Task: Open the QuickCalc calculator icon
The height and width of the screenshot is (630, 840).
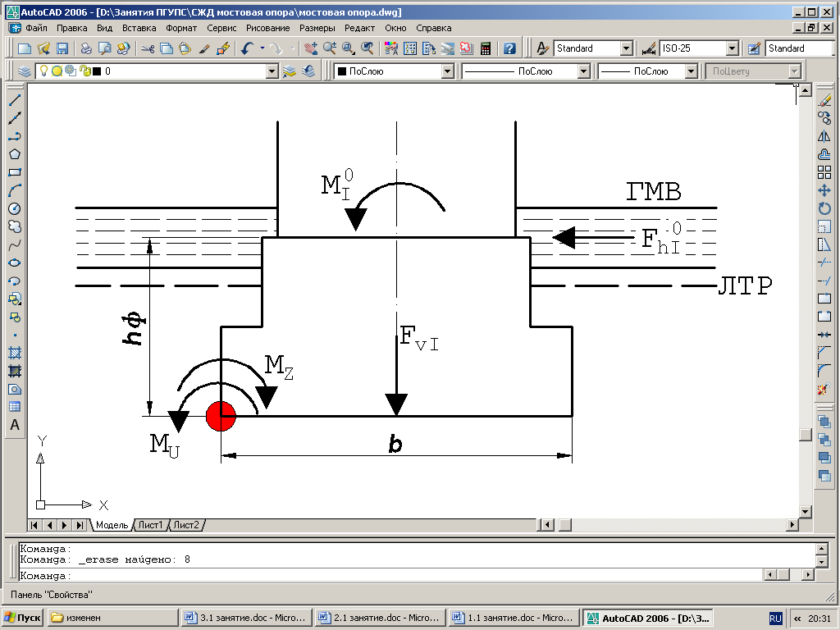Action: 486,48
